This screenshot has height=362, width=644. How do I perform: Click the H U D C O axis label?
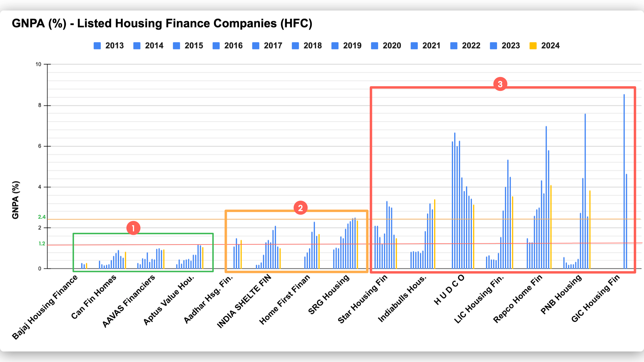point(449,290)
